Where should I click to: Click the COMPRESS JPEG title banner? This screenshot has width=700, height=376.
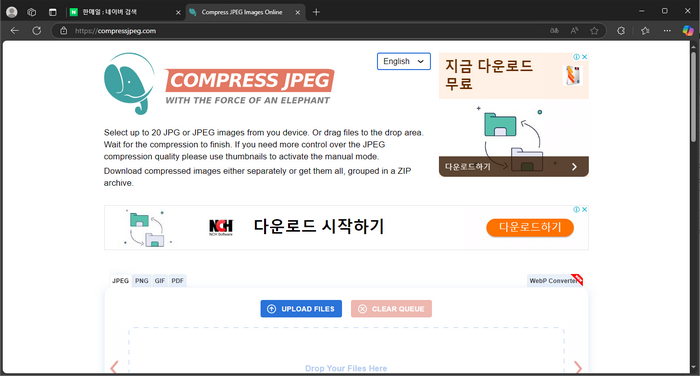point(249,80)
